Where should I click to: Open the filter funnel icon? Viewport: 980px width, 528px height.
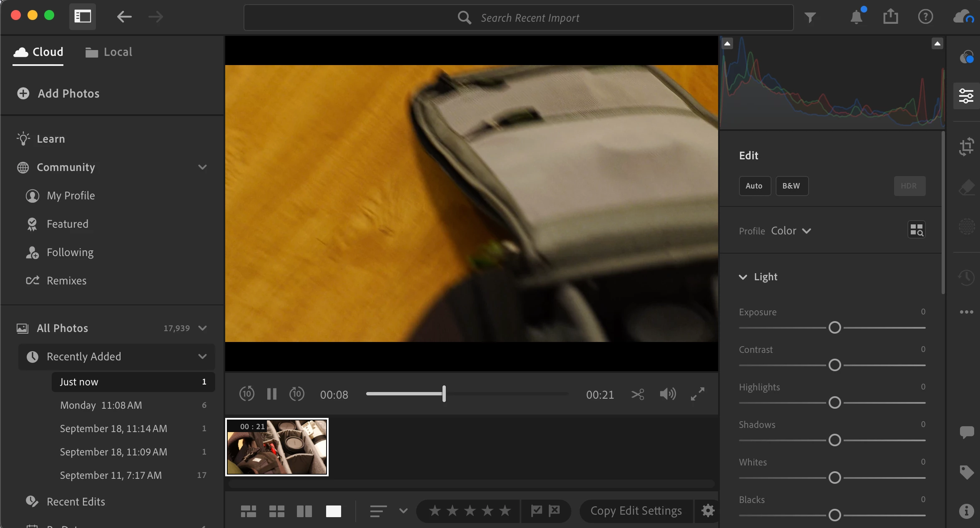click(810, 17)
